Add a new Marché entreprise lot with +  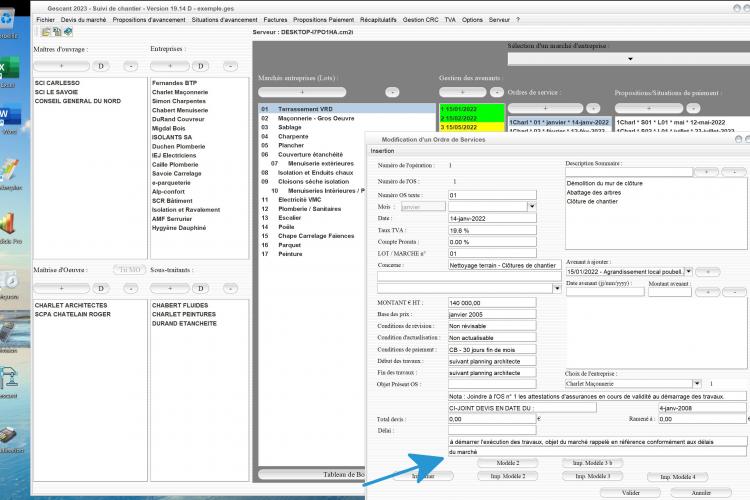[302, 92]
